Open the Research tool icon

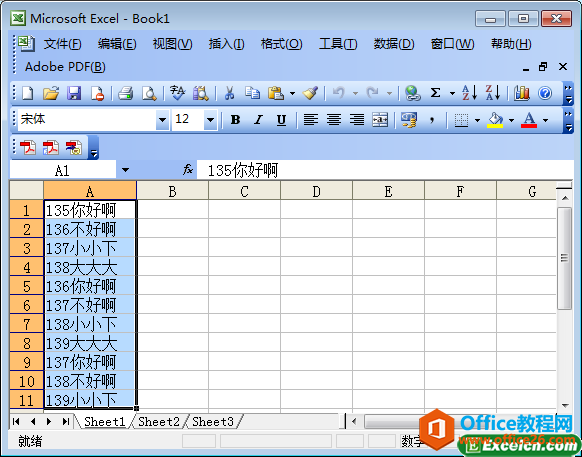[201, 93]
